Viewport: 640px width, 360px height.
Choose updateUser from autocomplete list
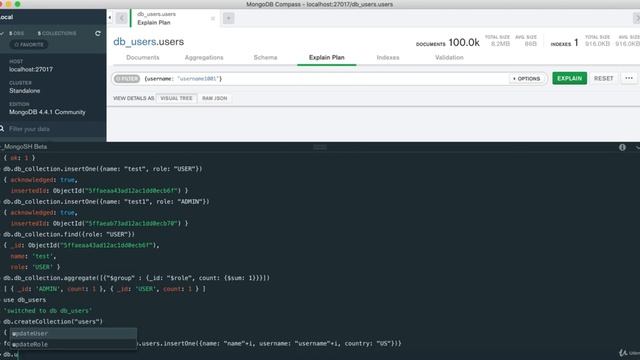click(x=73, y=333)
